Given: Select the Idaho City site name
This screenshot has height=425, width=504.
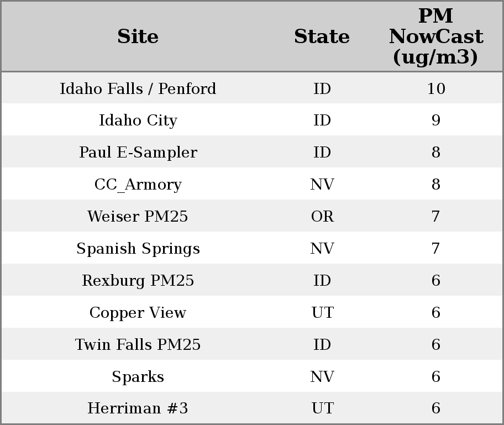Looking at the screenshot, I should point(138,121).
